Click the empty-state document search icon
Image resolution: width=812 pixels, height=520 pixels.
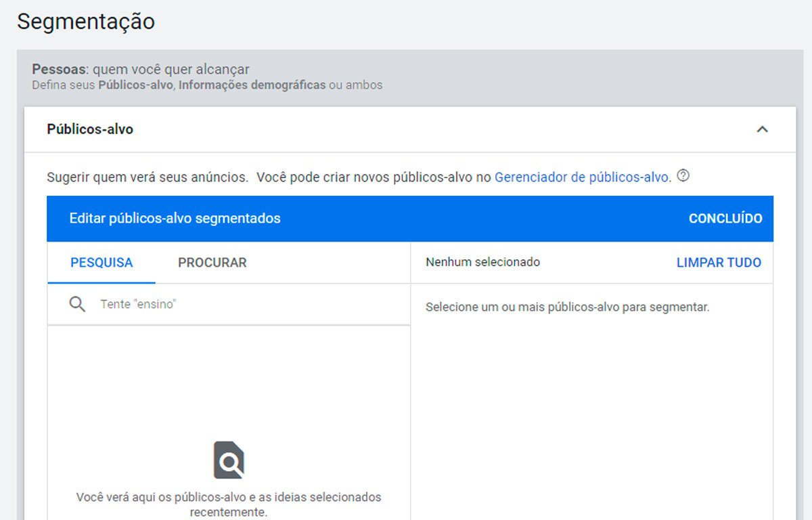pyautogui.click(x=229, y=460)
